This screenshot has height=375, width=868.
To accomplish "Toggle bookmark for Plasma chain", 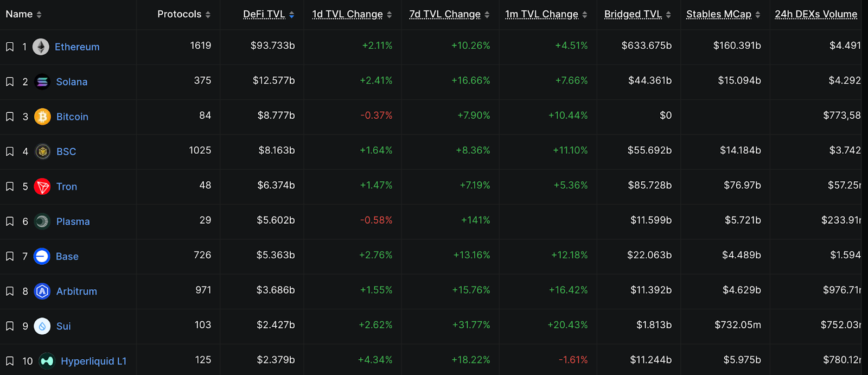I will coord(10,221).
